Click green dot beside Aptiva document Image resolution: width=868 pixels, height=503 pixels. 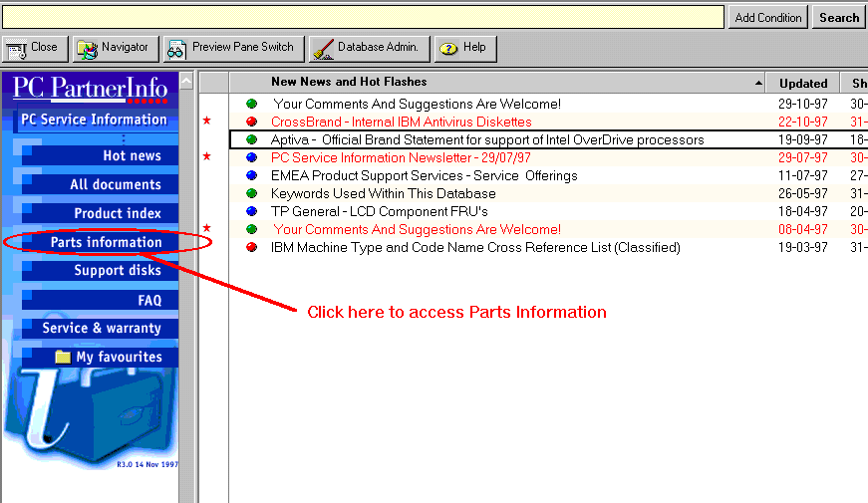[251, 140]
